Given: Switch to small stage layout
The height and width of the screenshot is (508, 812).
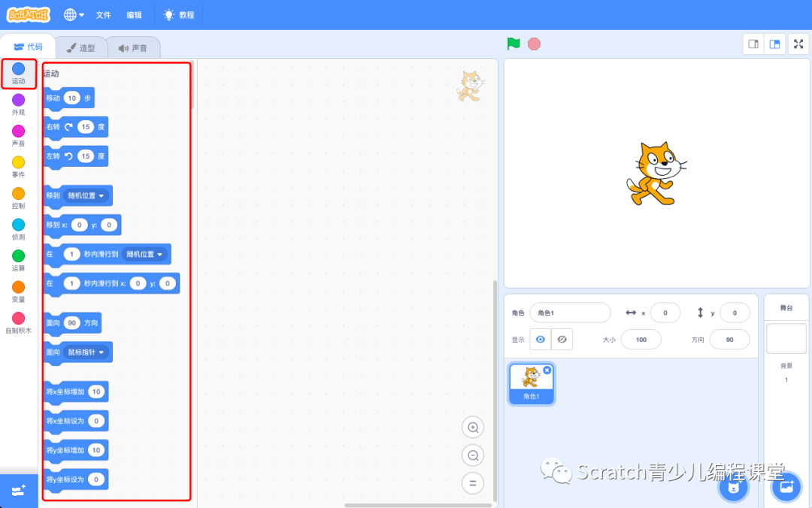Looking at the screenshot, I should (753, 44).
